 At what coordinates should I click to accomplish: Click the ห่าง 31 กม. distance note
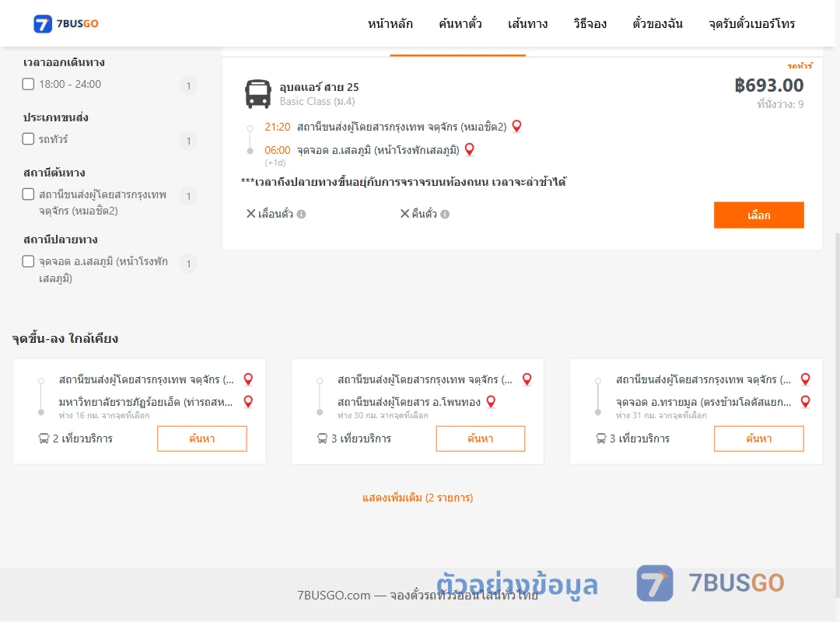pos(661,415)
